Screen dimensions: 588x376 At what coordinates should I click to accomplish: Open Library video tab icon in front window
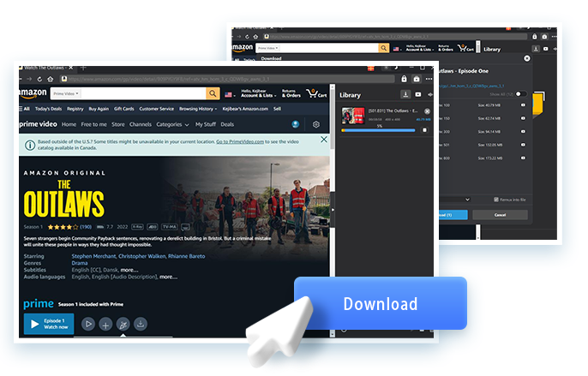418,94
